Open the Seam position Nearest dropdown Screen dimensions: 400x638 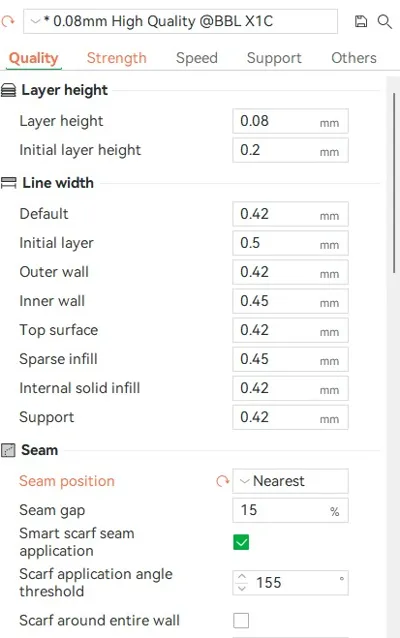click(x=290, y=481)
